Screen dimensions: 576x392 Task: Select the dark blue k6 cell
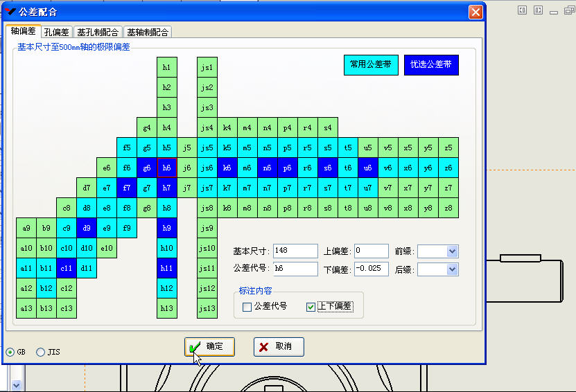(227, 168)
